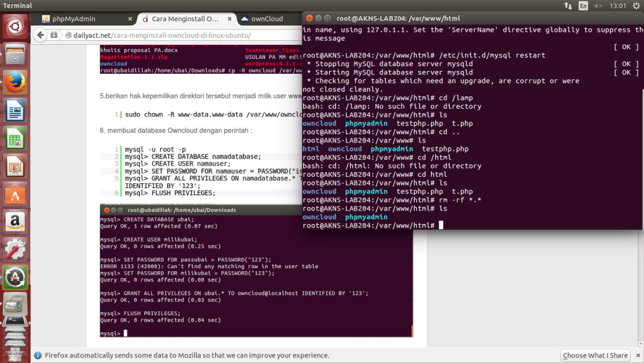The image size is (644, 363).
Task: Click 'Terminal' app name in top panel
Action: point(17,6)
